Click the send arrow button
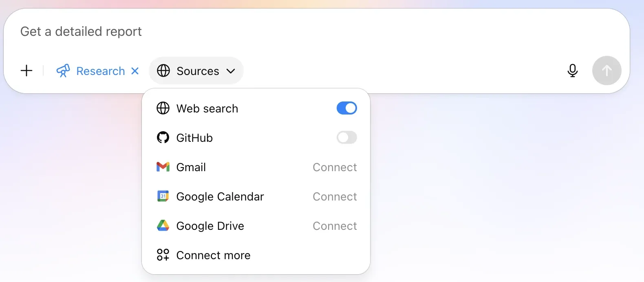Screen dimensions: 644x282 (x=607, y=70)
